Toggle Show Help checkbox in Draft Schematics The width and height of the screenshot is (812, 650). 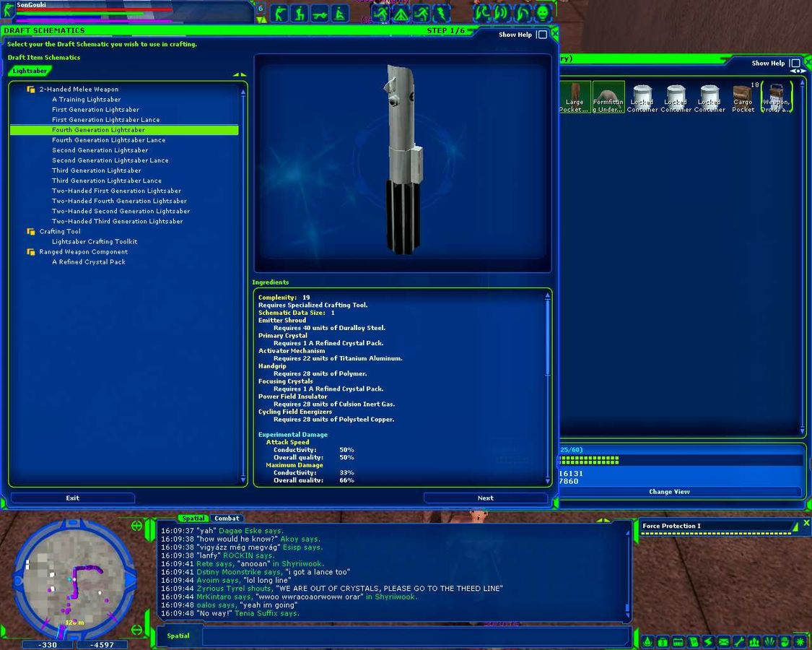click(542, 35)
